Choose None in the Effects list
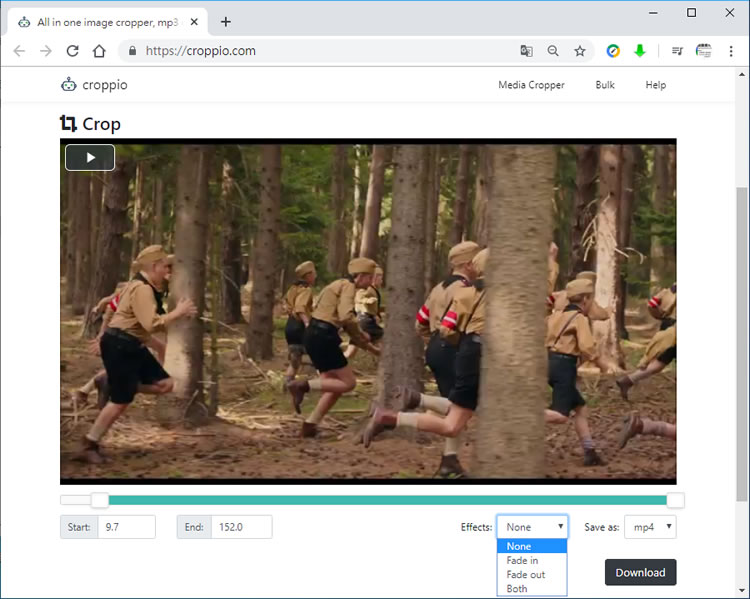This screenshot has height=599, width=750. point(532,546)
